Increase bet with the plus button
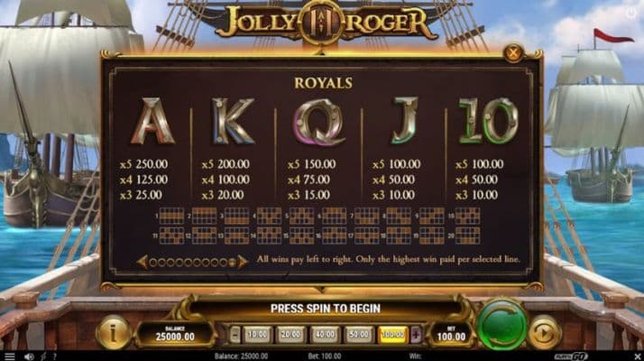644x361 pixels. (x=416, y=335)
